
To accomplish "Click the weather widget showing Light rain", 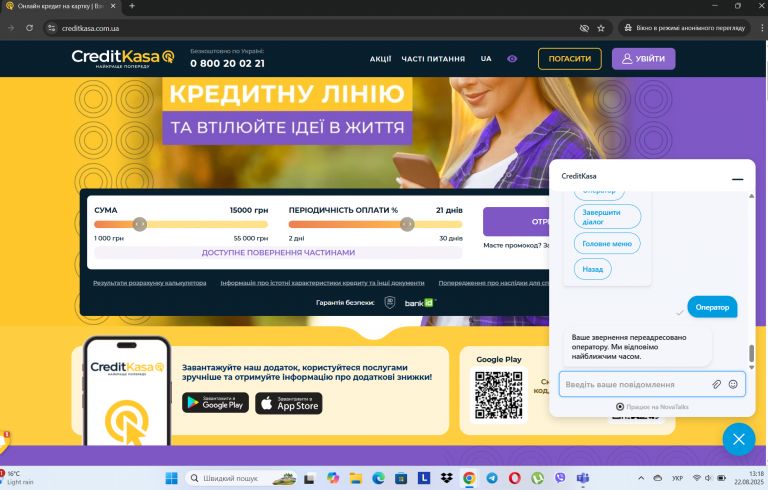I will 17,478.
